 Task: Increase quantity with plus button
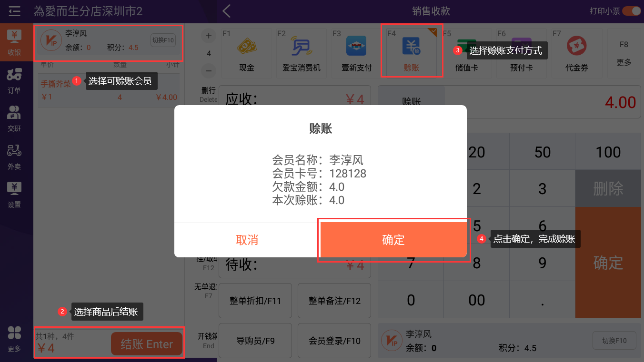(x=208, y=36)
